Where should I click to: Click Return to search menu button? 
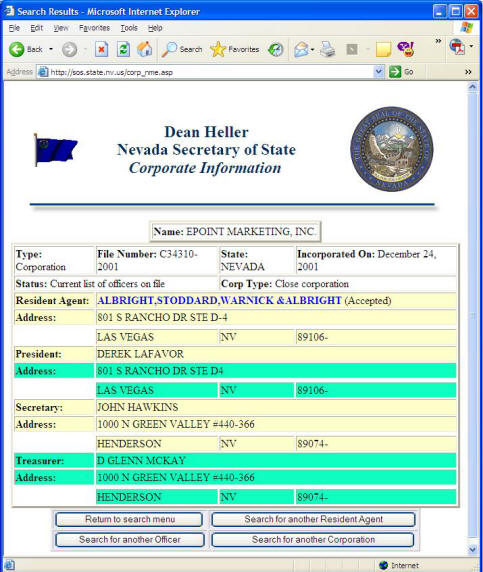point(129,519)
